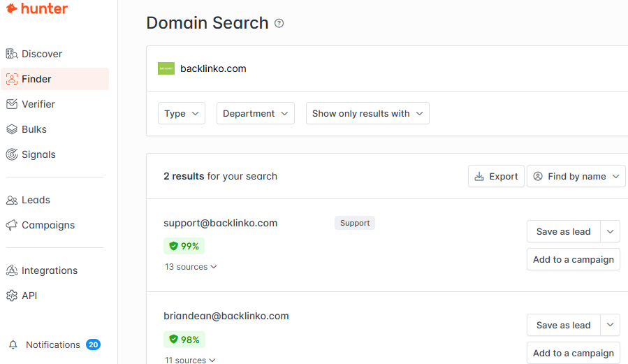Click the backlinko.com green logo
The image size is (628, 364).
click(166, 68)
